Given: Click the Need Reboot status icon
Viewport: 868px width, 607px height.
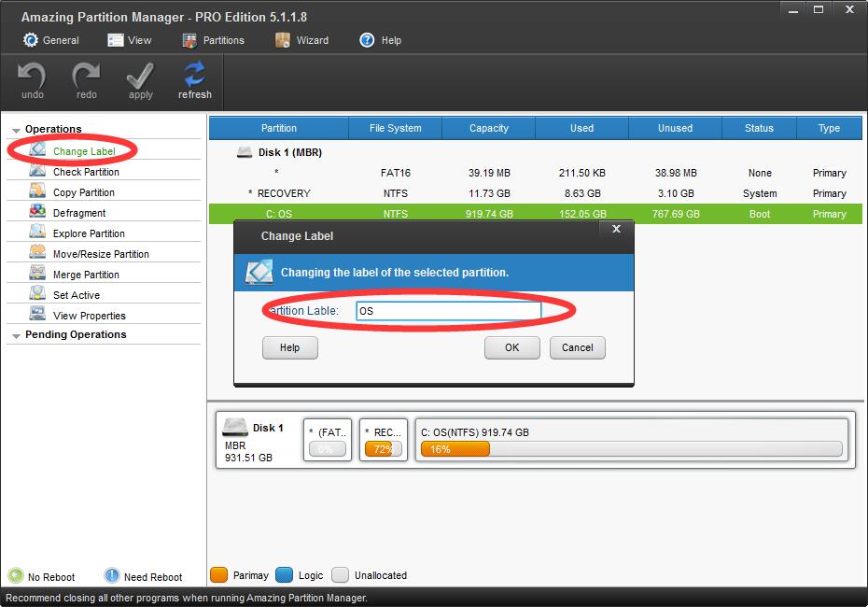Looking at the screenshot, I should 112,575.
